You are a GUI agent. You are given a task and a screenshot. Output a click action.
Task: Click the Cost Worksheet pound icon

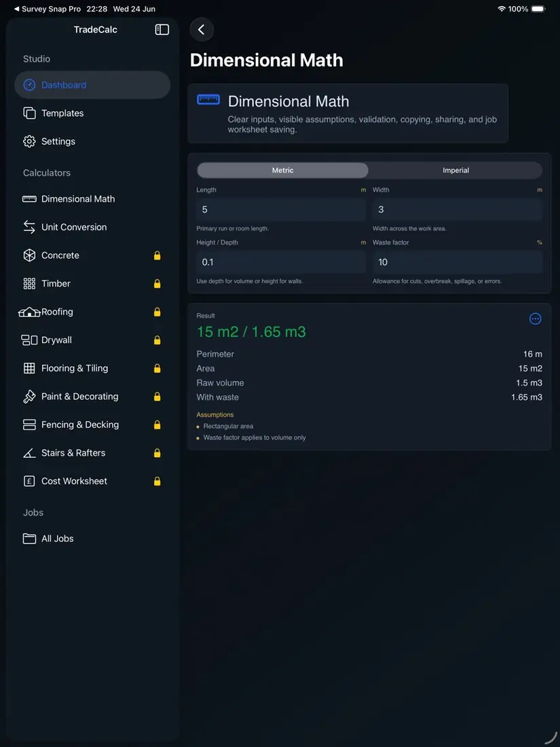coord(29,481)
